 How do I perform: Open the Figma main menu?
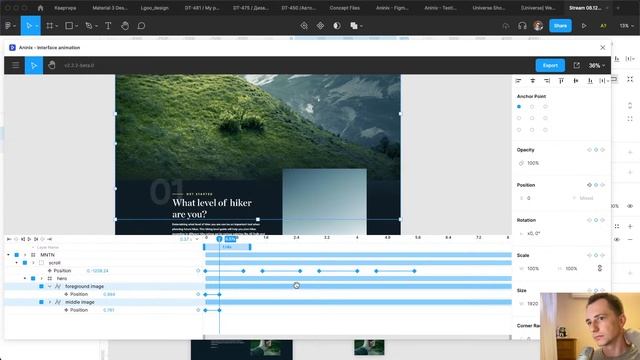point(10,26)
